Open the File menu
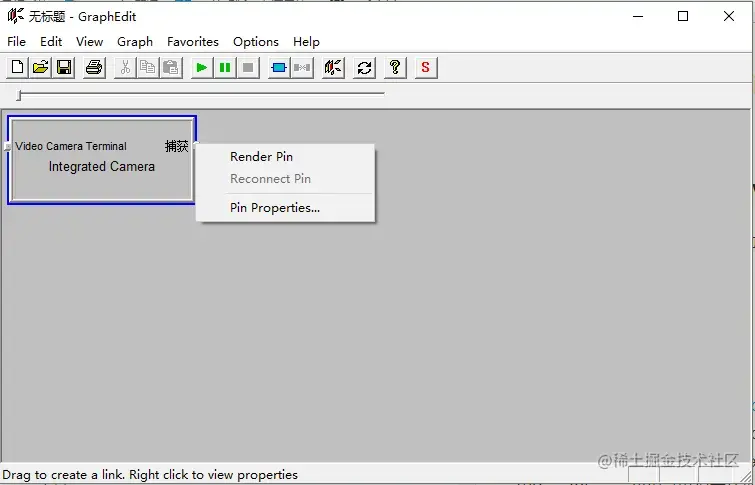Viewport: 755px width, 485px height. (16, 42)
